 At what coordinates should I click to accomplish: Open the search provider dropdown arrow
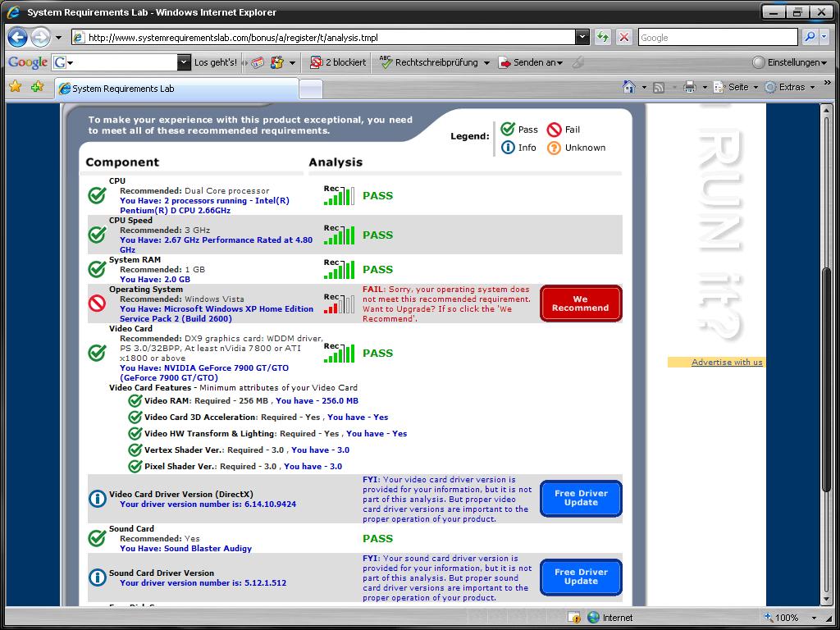[x=824, y=37]
